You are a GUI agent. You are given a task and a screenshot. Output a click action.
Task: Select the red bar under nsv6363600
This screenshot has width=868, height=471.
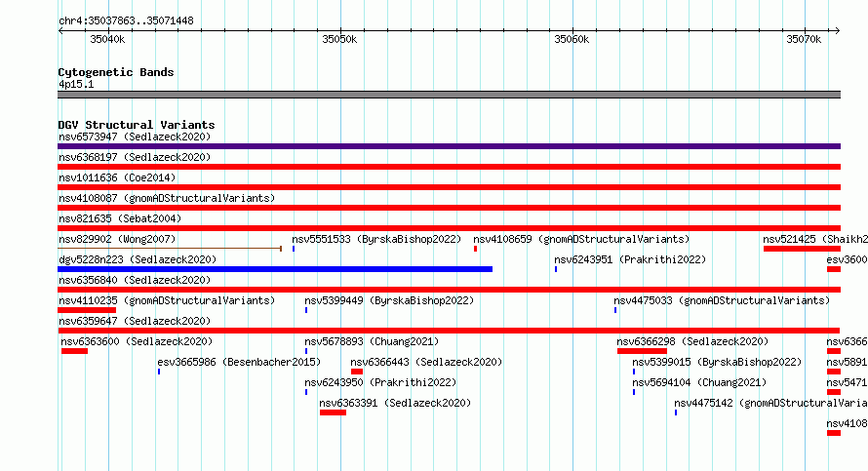(x=74, y=351)
